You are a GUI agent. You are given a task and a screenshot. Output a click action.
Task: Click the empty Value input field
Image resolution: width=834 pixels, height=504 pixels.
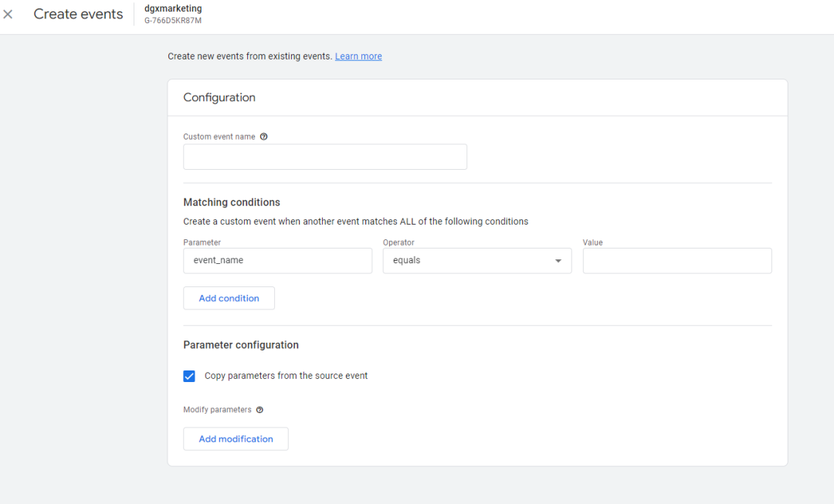tap(676, 261)
